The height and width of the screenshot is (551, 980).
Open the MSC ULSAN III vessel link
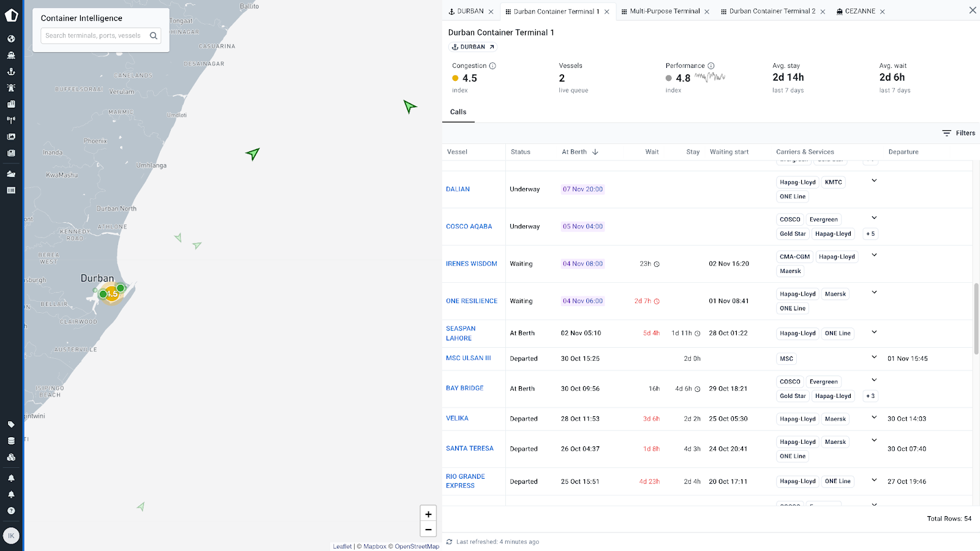(468, 358)
